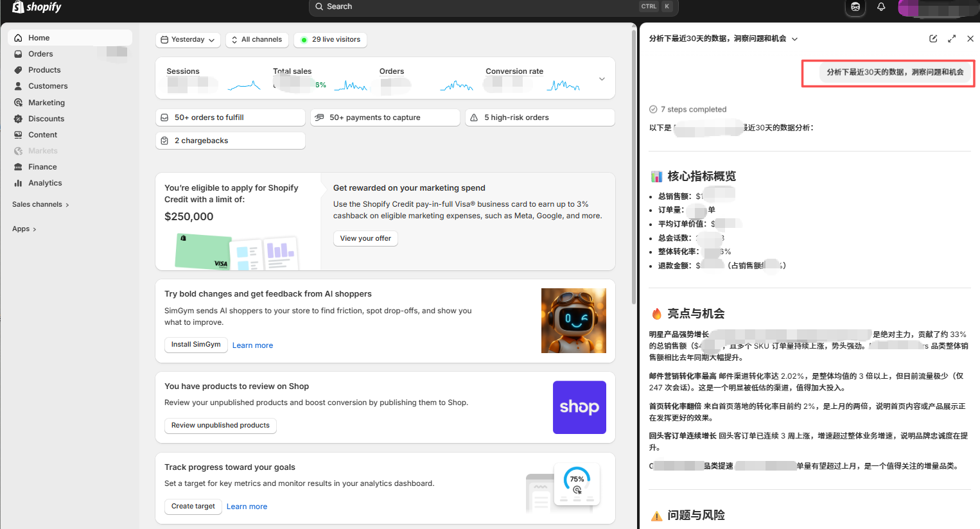The width and height of the screenshot is (980, 529).
Task: Click the Products tag icon in the sidebar
Action: tap(18, 70)
